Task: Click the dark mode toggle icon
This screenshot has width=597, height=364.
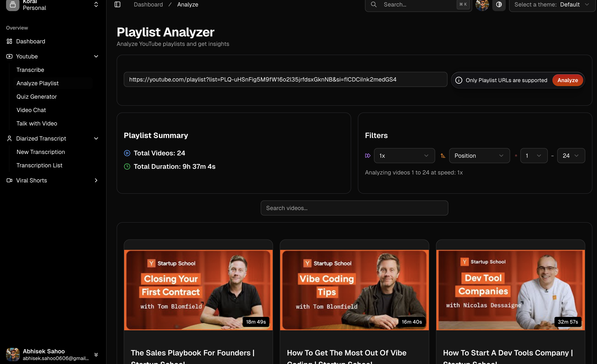Action: click(x=499, y=4)
